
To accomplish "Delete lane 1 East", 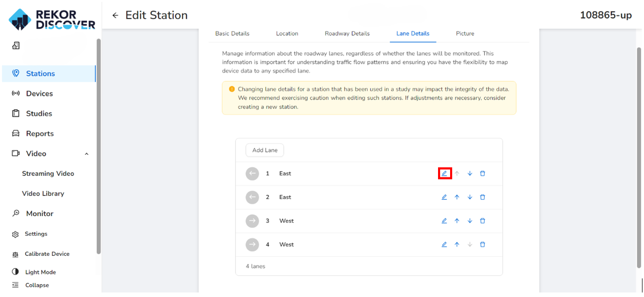I will click(x=482, y=173).
